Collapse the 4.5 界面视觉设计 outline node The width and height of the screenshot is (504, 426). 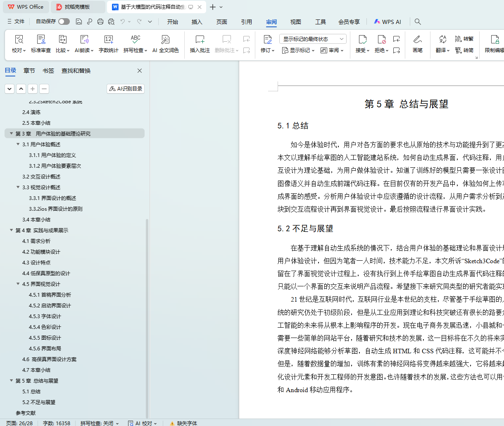(x=18, y=284)
